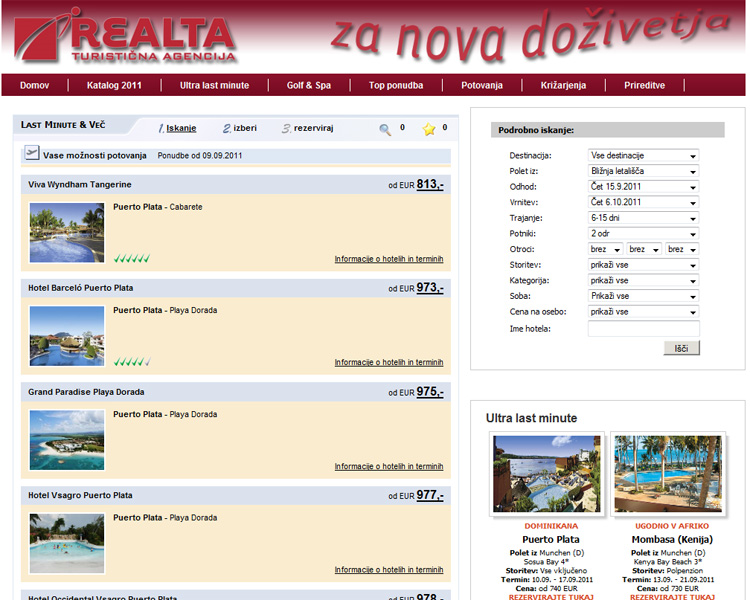Click Hotel Barceló Puerto Plata title
Viewport: 750px width, 600px height.
[81, 288]
